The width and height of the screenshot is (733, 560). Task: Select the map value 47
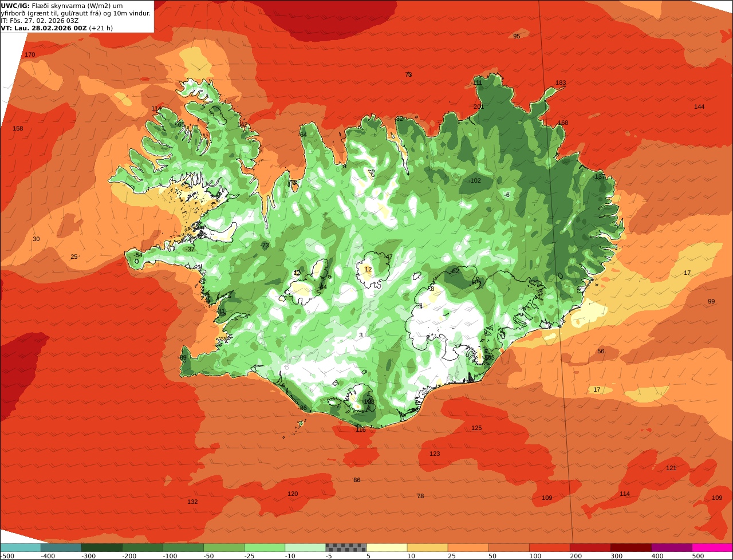[x=389, y=257]
